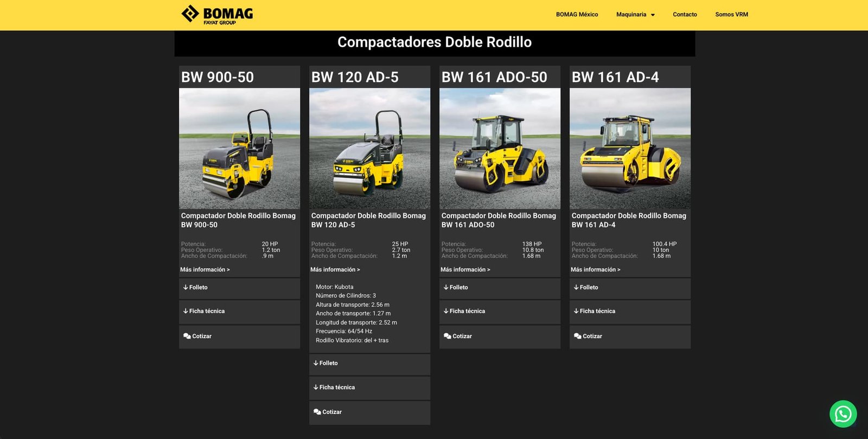The height and width of the screenshot is (439, 868).
Task: Click the 'Motor: Kubota' specification line
Action: pyautogui.click(x=335, y=287)
